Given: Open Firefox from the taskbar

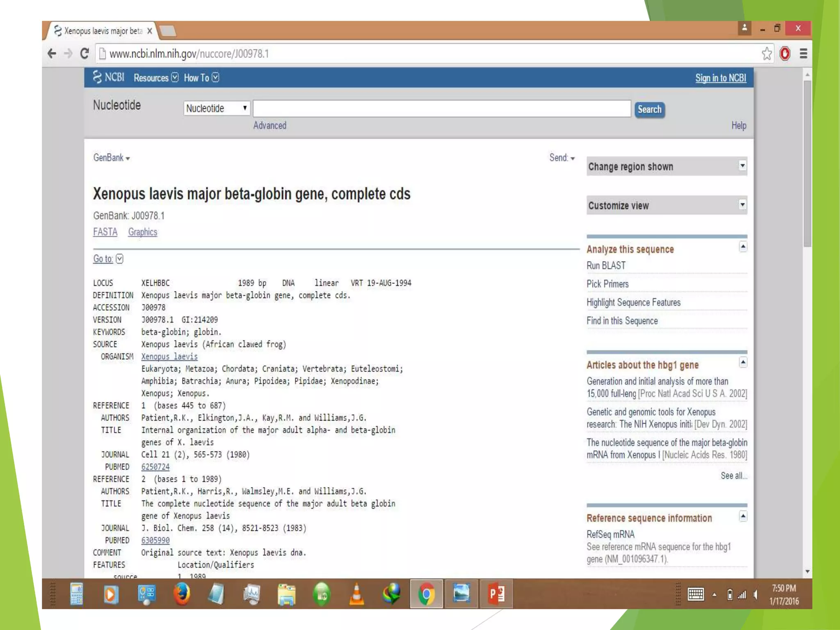Looking at the screenshot, I should (x=182, y=594).
